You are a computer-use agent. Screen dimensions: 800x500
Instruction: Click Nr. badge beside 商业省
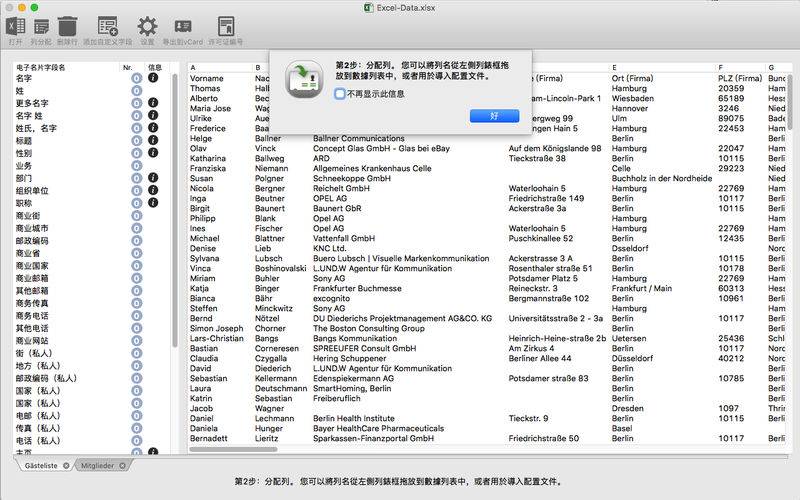(137, 253)
